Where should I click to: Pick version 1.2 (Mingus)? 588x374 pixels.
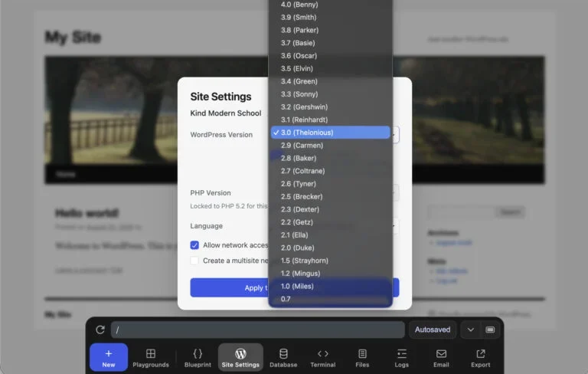pyautogui.click(x=331, y=273)
